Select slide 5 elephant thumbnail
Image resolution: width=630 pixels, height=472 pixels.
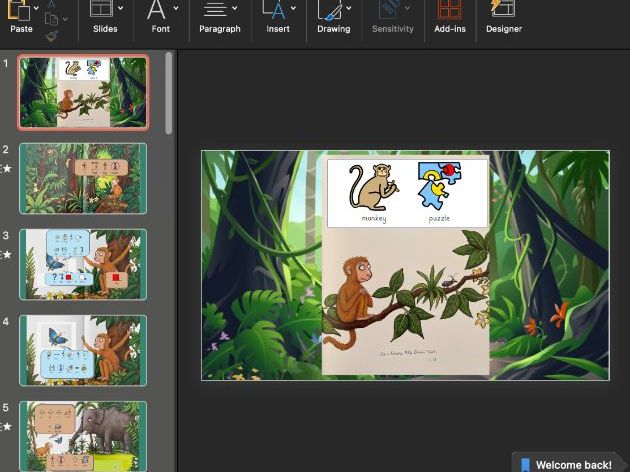click(83, 436)
